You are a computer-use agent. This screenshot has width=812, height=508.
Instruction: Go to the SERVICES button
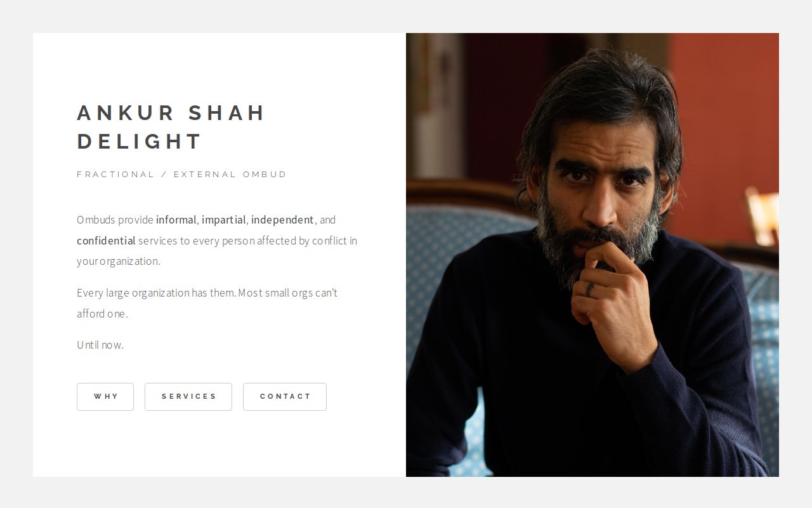coord(188,397)
